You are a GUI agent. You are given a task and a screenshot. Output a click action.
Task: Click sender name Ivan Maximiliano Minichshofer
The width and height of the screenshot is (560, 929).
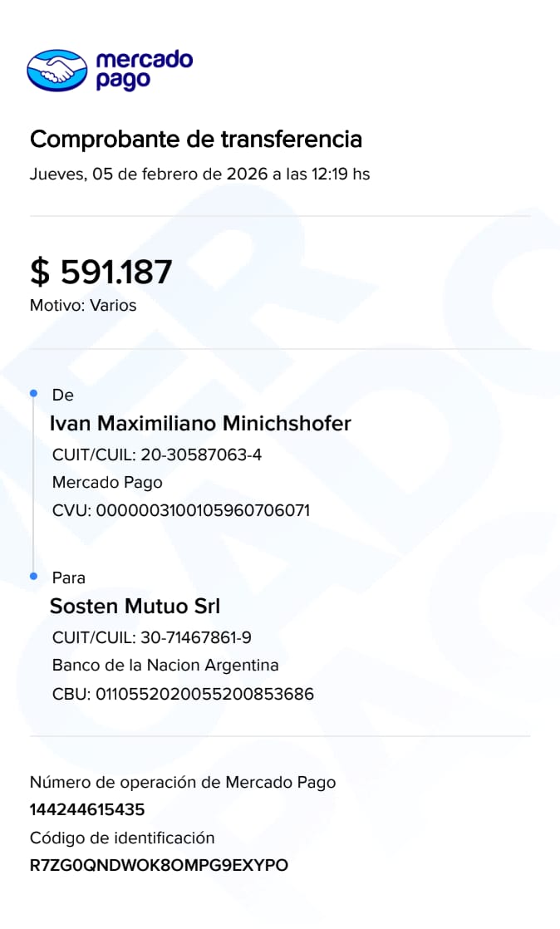pyautogui.click(x=200, y=423)
